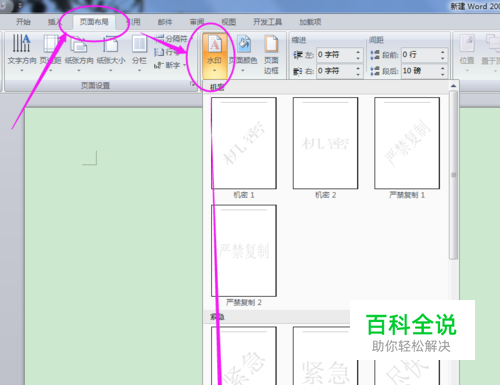The image size is (500, 385).
Task: Click the 纸张方向 orientation icon
Action: 79,45
